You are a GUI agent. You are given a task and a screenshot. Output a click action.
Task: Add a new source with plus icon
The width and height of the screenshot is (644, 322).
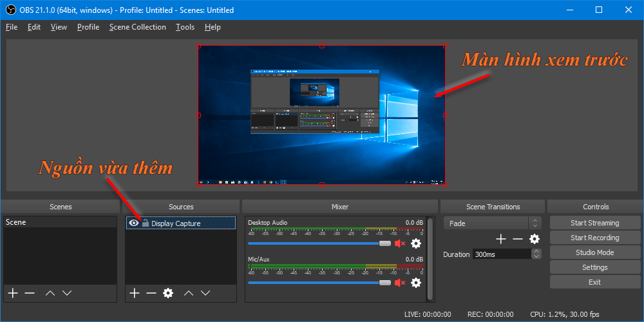pos(134,293)
